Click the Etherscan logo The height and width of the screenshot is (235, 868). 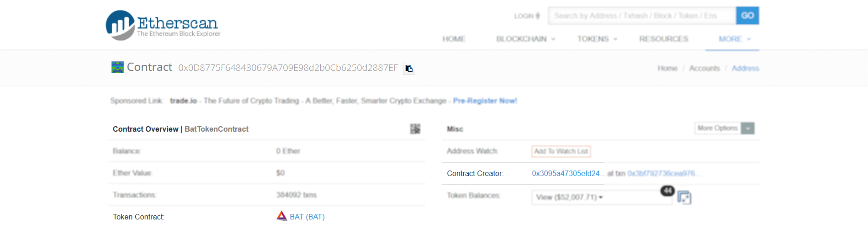(163, 26)
